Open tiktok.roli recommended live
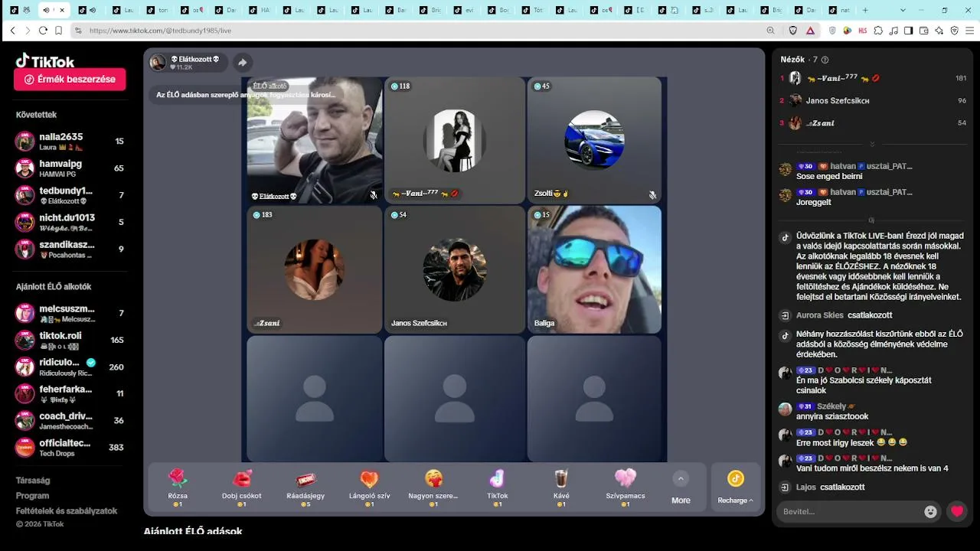The image size is (980, 551). [x=70, y=340]
